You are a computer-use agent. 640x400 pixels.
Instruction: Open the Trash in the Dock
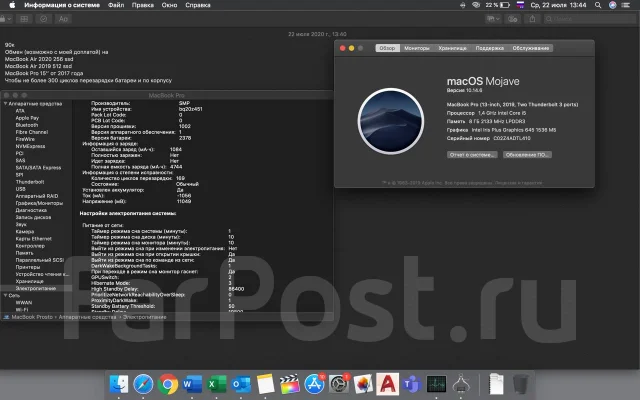pyautogui.click(x=520, y=384)
